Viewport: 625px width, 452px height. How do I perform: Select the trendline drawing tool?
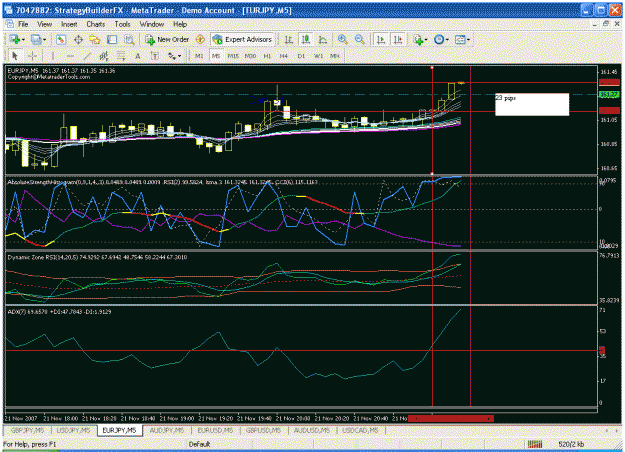tap(87, 56)
